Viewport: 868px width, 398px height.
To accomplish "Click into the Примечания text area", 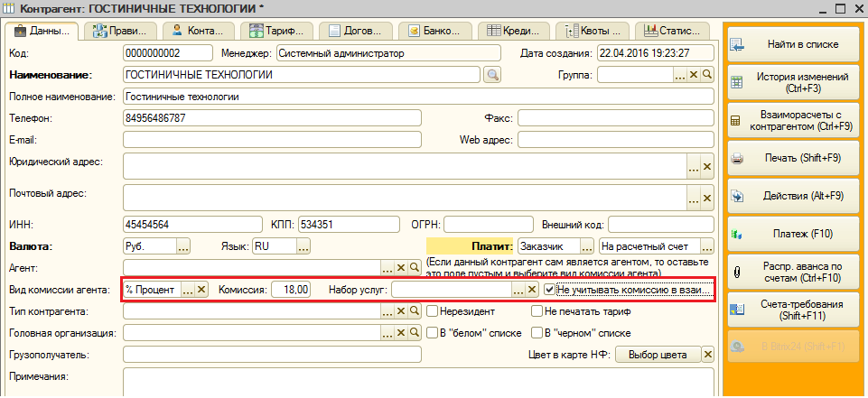I will (x=418, y=383).
